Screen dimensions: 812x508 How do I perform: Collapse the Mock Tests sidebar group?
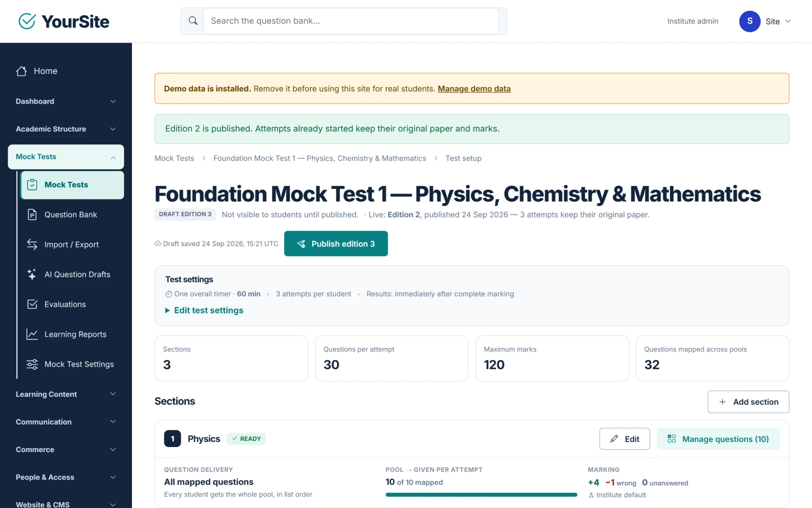[x=66, y=157]
